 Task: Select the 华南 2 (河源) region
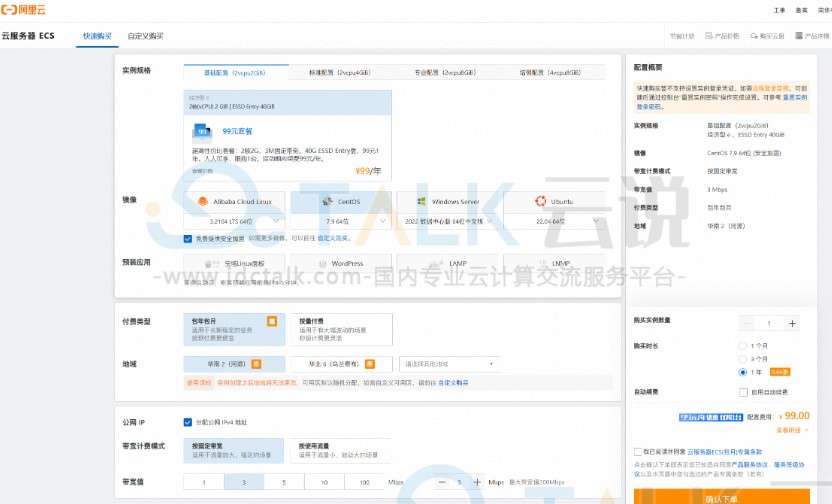[x=234, y=364]
